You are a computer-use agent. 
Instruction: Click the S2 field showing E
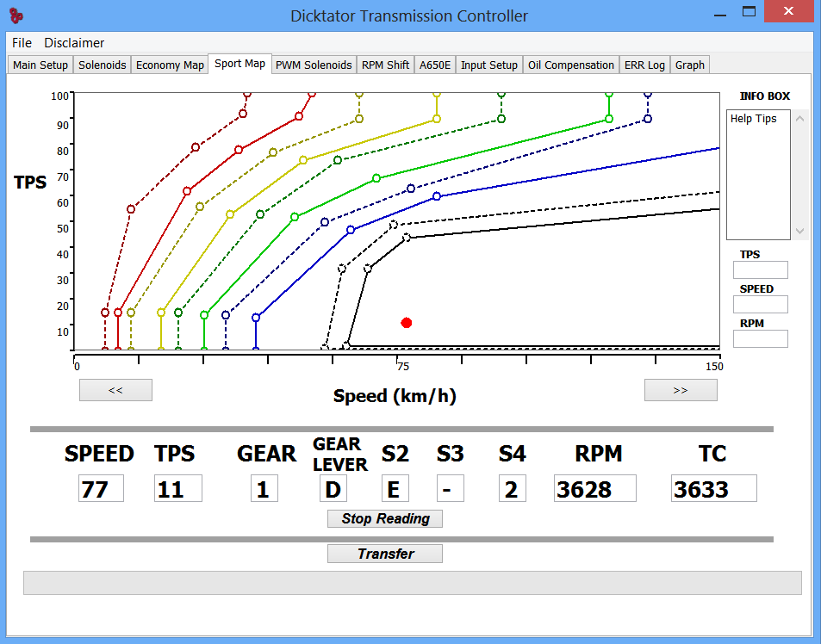(x=395, y=489)
